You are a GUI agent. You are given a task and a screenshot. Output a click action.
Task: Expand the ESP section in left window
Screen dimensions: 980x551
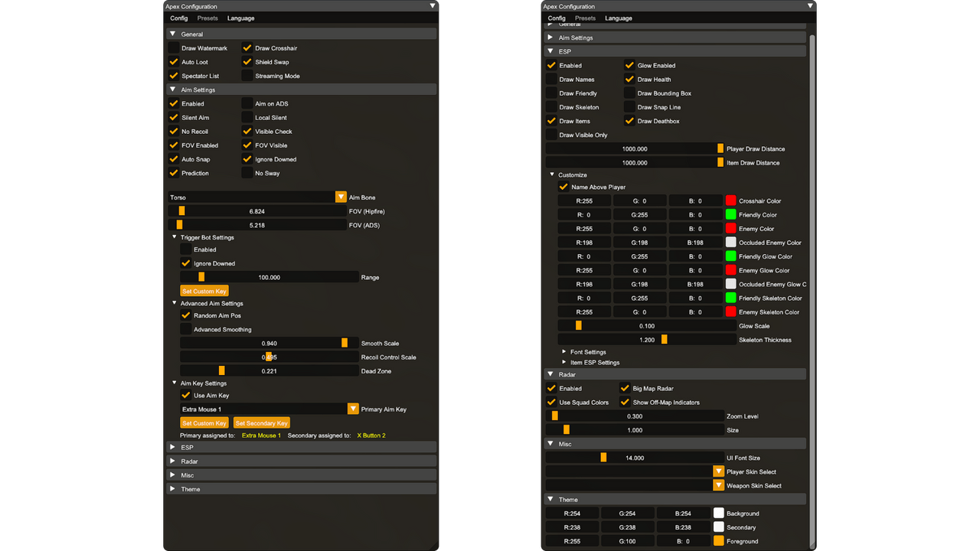tap(302, 447)
